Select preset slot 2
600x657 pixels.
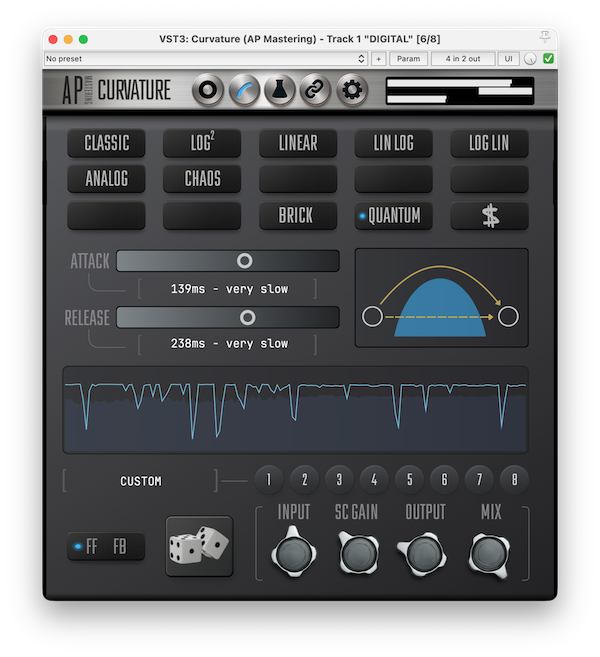click(304, 479)
